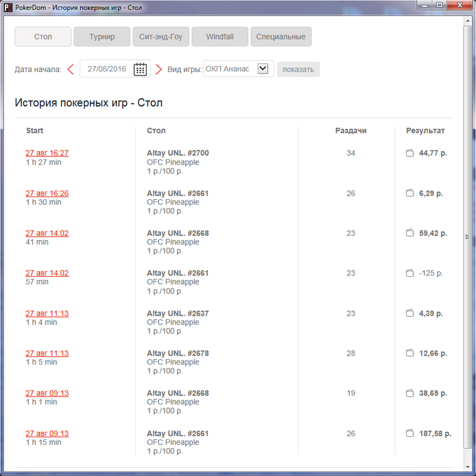Open the Специальные tab
476x476 pixels.
(281, 37)
